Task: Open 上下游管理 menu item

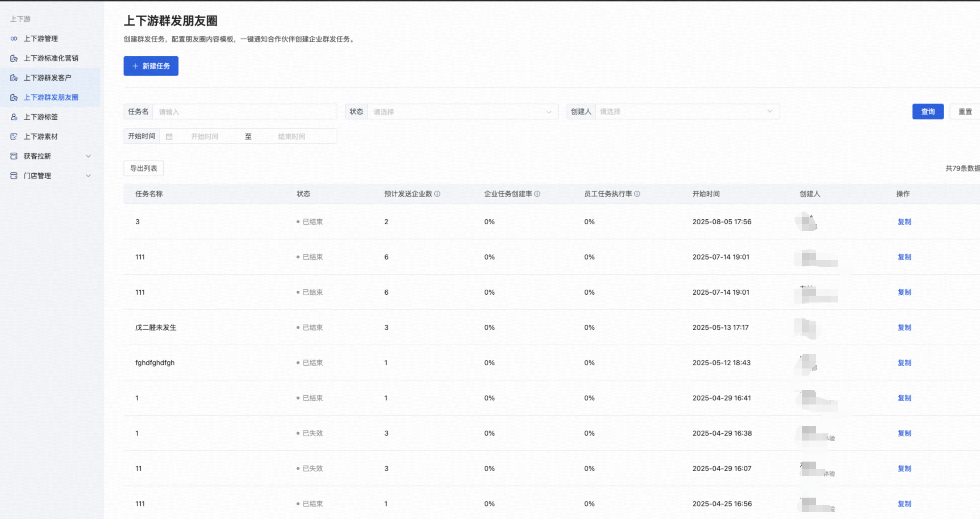Action: click(x=50, y=39)
